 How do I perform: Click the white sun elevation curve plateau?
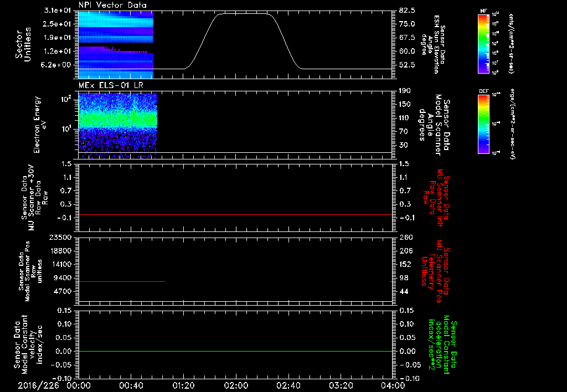[244, 14]
